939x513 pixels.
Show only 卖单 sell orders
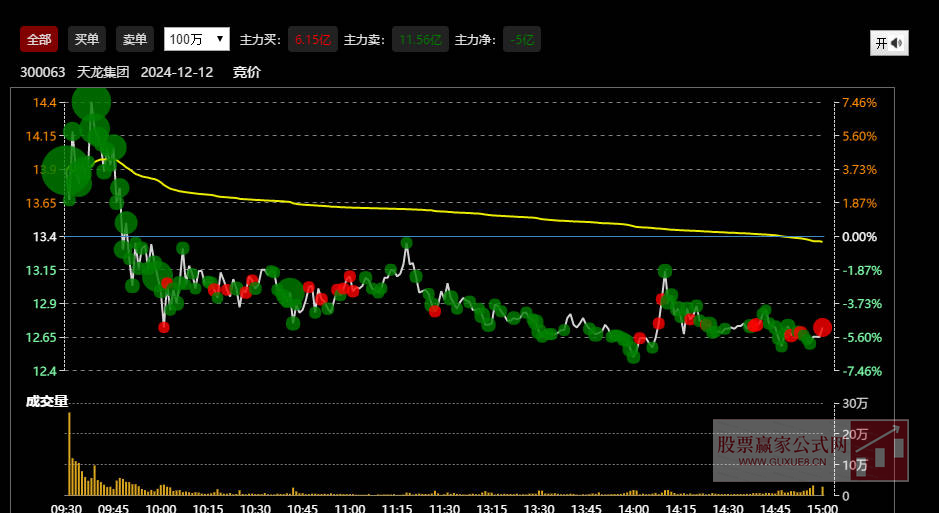pos(134,39)
